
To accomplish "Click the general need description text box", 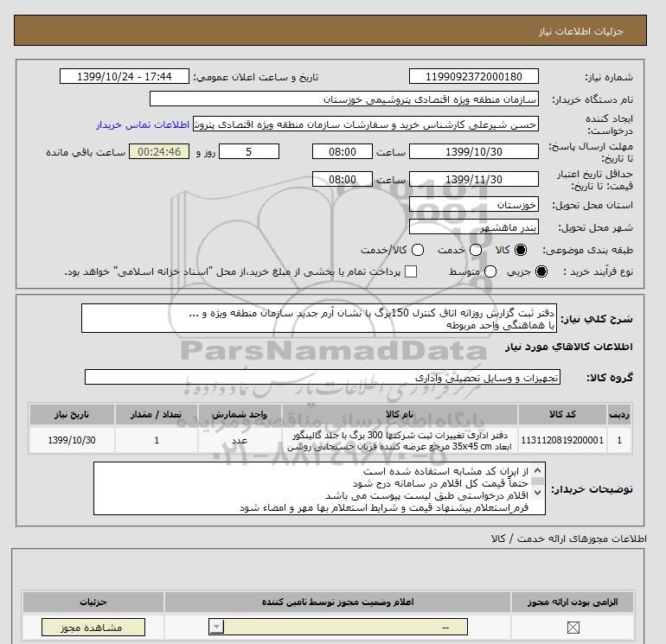I will [319, 318].
